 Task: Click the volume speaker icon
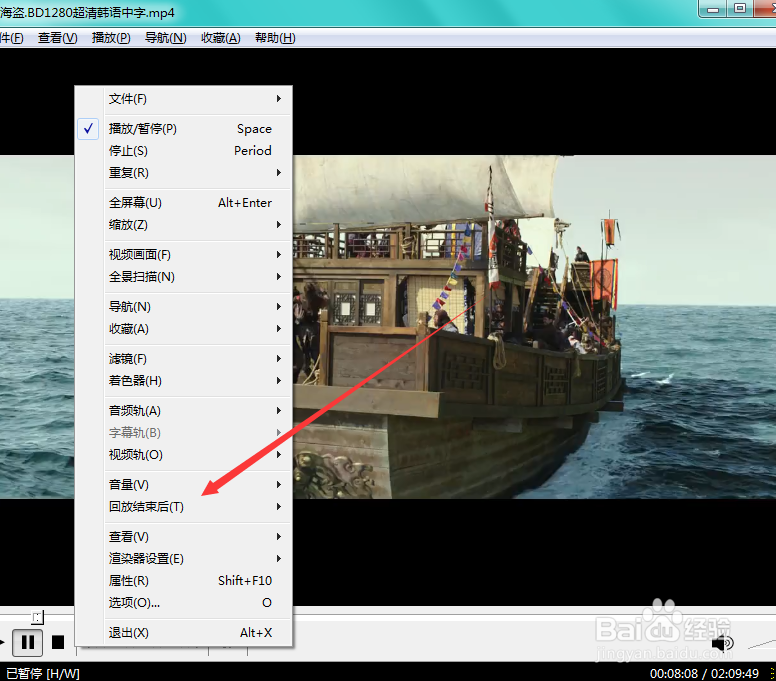click(x=723, y=643)
